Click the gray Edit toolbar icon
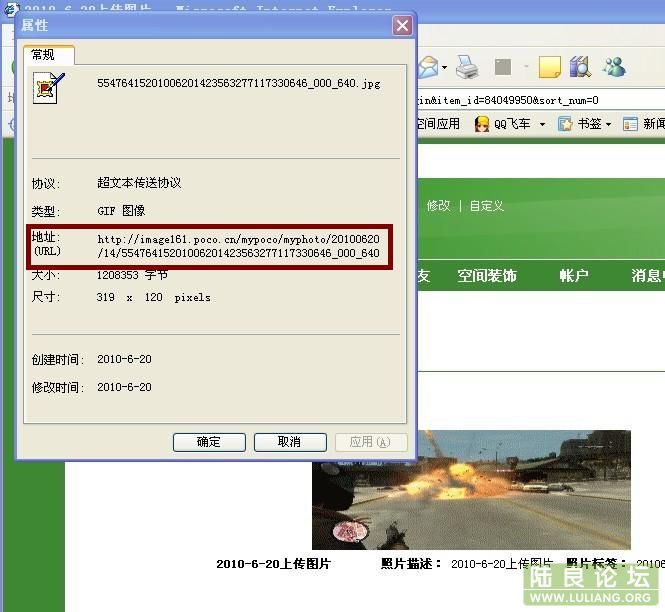665x612 pixels. (x=503, y=67)
